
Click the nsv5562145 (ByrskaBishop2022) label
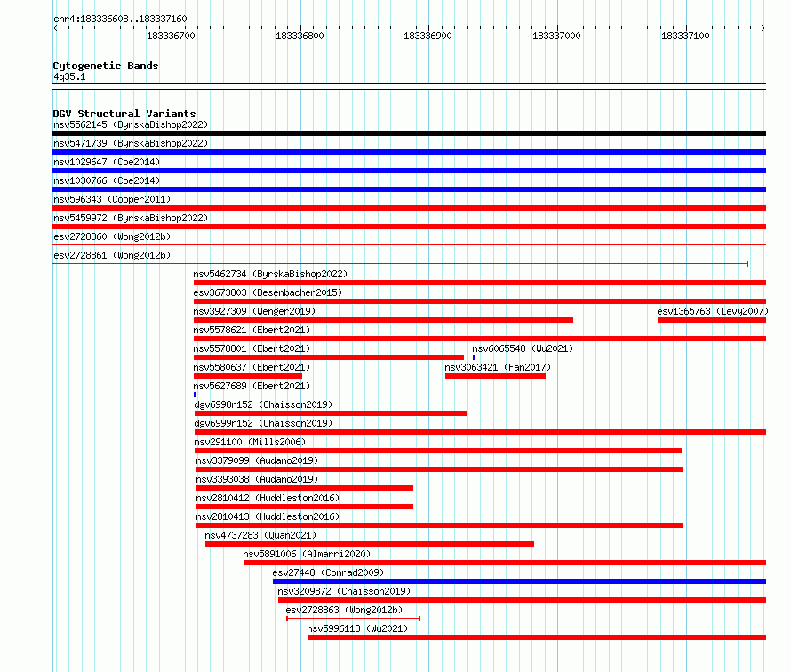coord(131,124)
